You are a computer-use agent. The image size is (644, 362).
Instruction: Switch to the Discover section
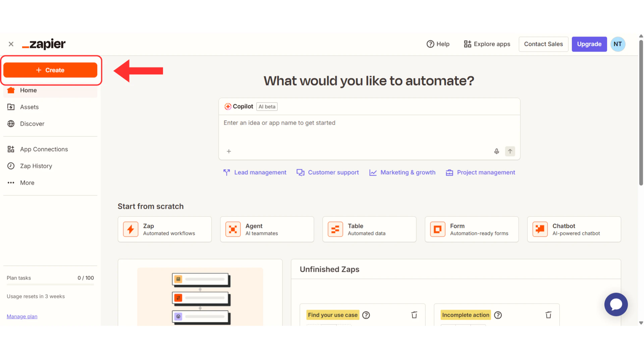tap(32, 124)
